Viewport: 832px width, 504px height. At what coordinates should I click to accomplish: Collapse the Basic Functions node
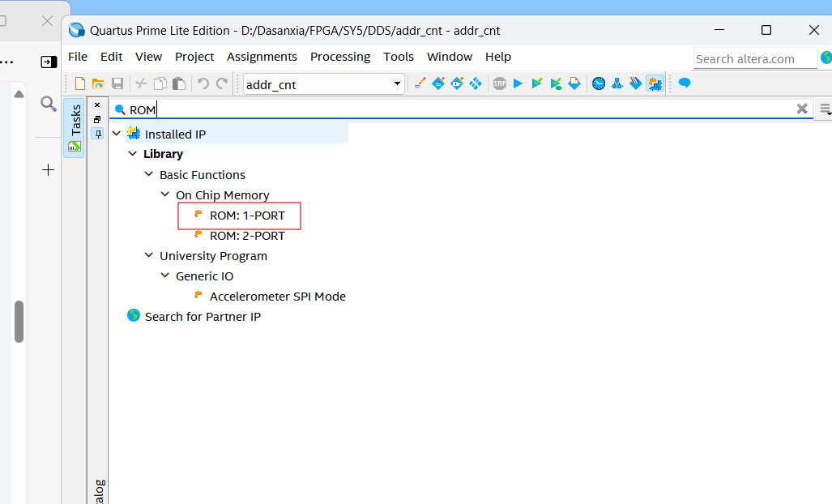pos(149,174)
